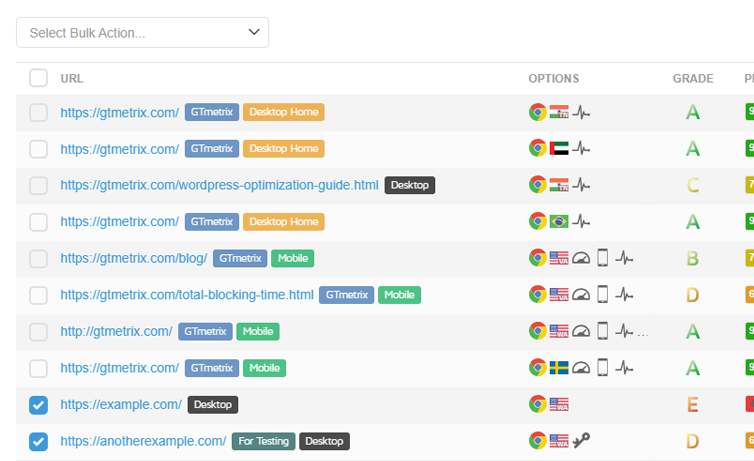Toggle the select-all checkbox in header

coord(38,78)
